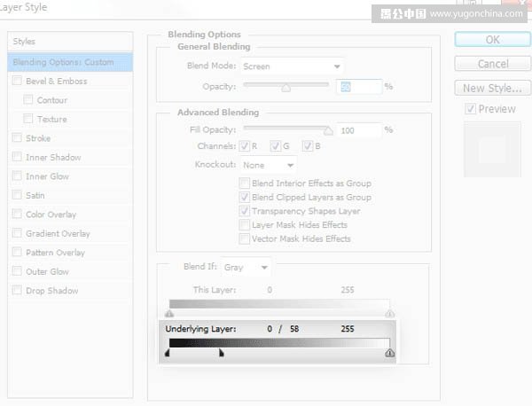This screenshot has height=406, width=532.
Task: Select the Drop Shadow style label
Action: (52, 291)
